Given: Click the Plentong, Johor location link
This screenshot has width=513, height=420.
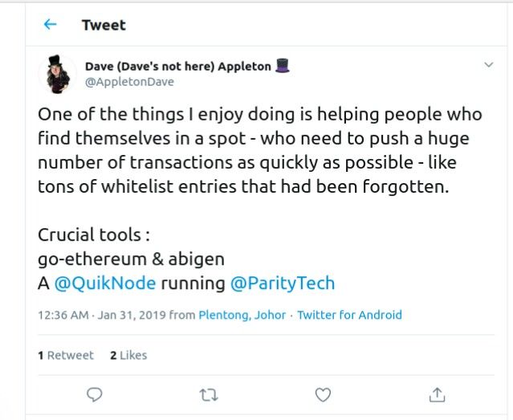Looking at the screenshot, I should point(242,315).
